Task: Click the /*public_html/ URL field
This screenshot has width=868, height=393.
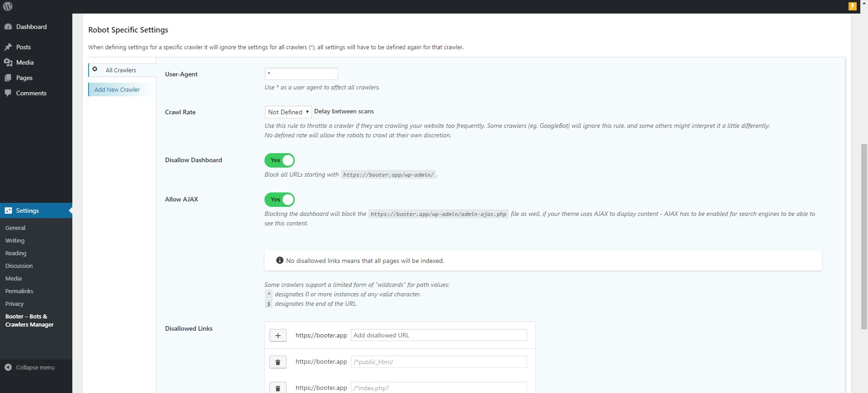Action: 439,362
